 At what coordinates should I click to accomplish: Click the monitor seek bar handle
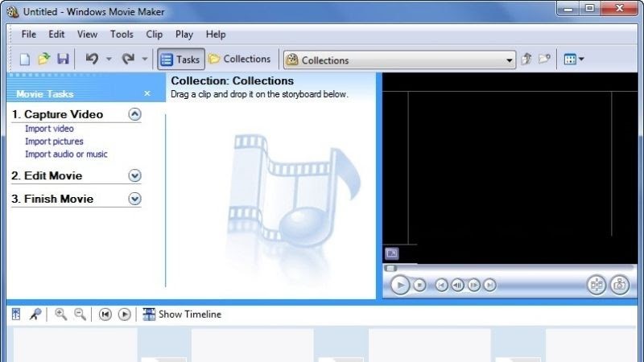click(x=390, y=269)
